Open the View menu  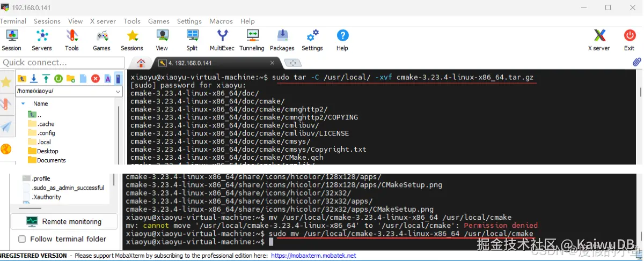point(75,21)
